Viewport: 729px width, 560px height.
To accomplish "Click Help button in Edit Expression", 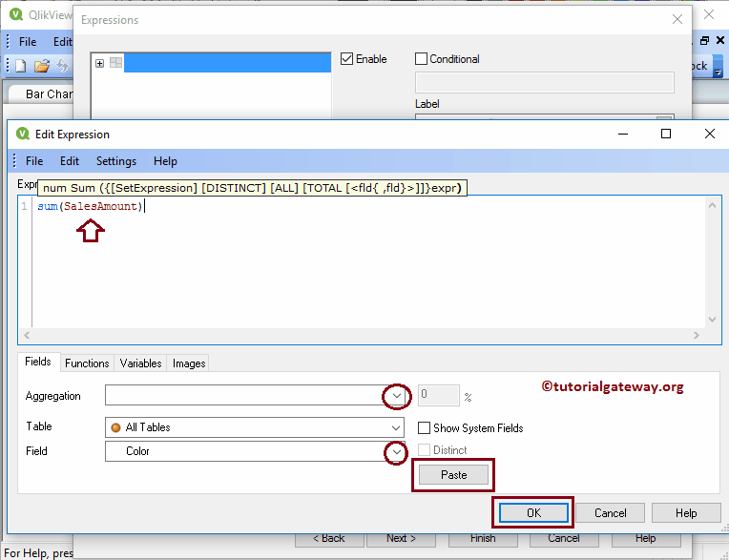I will click(x=686, y=513).
